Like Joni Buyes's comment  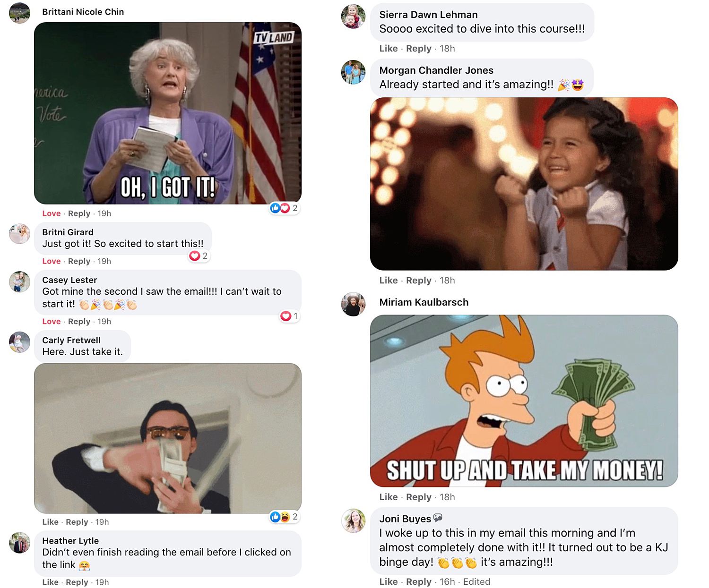(x=388, y=581)
